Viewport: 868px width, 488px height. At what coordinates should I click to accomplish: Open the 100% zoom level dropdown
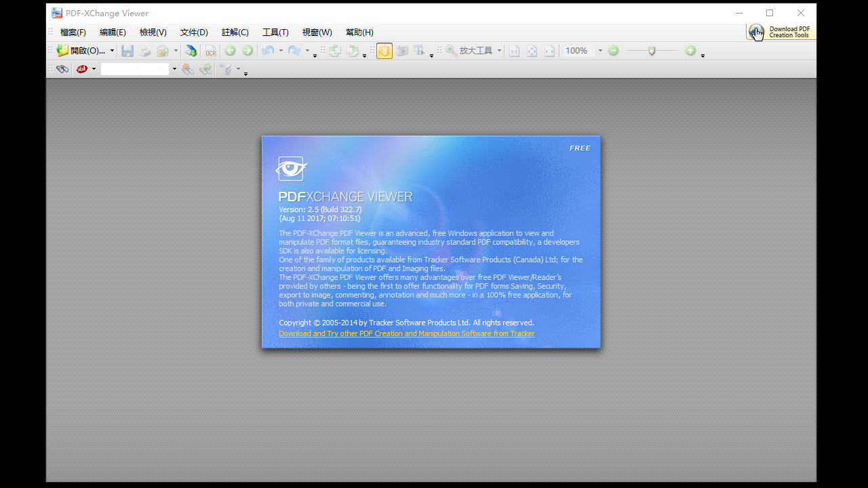click(599, 50)
